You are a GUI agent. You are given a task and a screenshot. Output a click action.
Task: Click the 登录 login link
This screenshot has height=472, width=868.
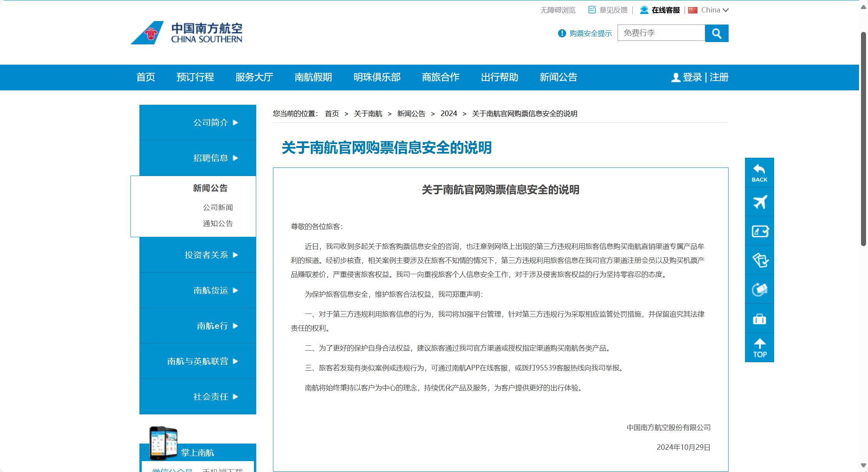692,77
